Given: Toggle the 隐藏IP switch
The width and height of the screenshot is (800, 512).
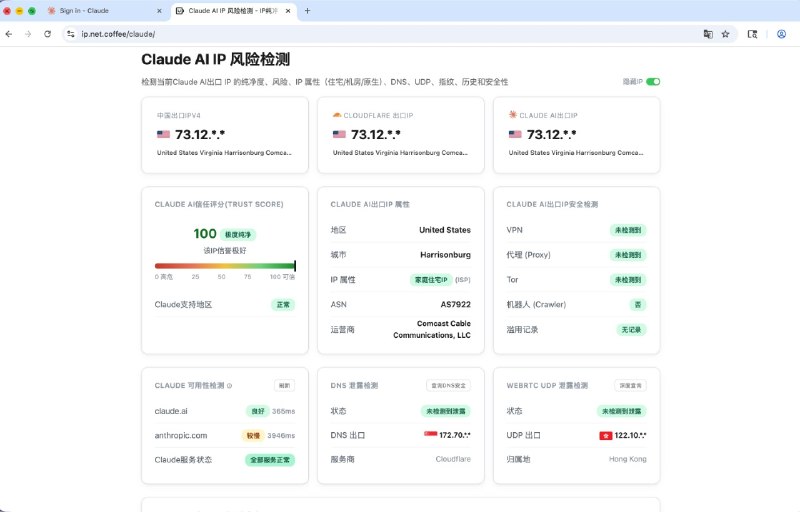Looking at the screenshot, I should pos(653,82).
